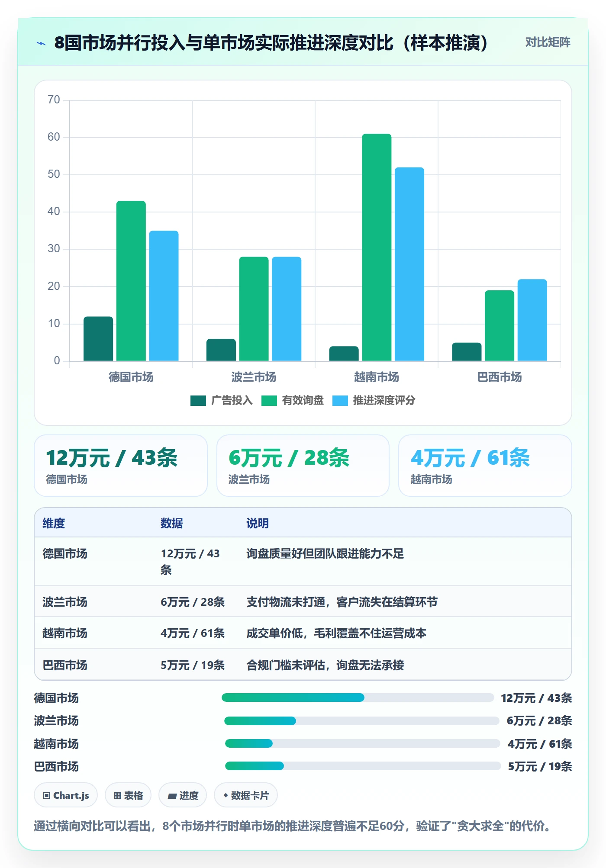This screenshot has width=606, height=868.
Task: Click 成交单价低 description cell
Action: [x=336, y=633]
